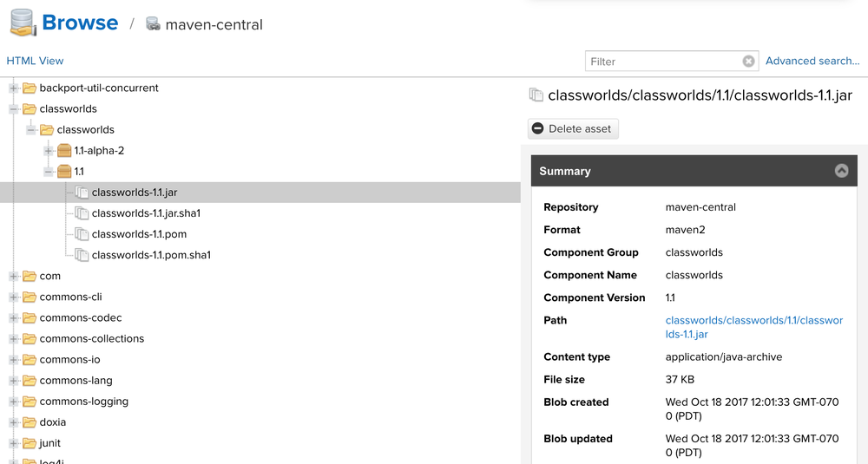Click the classworlds-1.1.jar asset file icon
Screen dimensions: 868x464
[82, 193]
